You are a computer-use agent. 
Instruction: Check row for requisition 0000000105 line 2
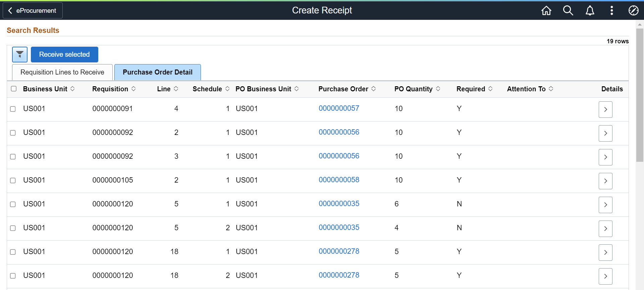13,181
